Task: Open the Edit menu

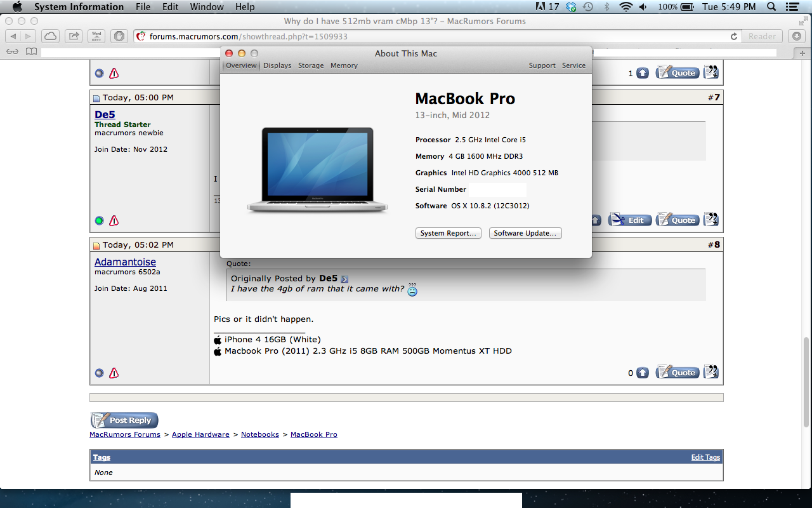Action: [x=170, y=7]
